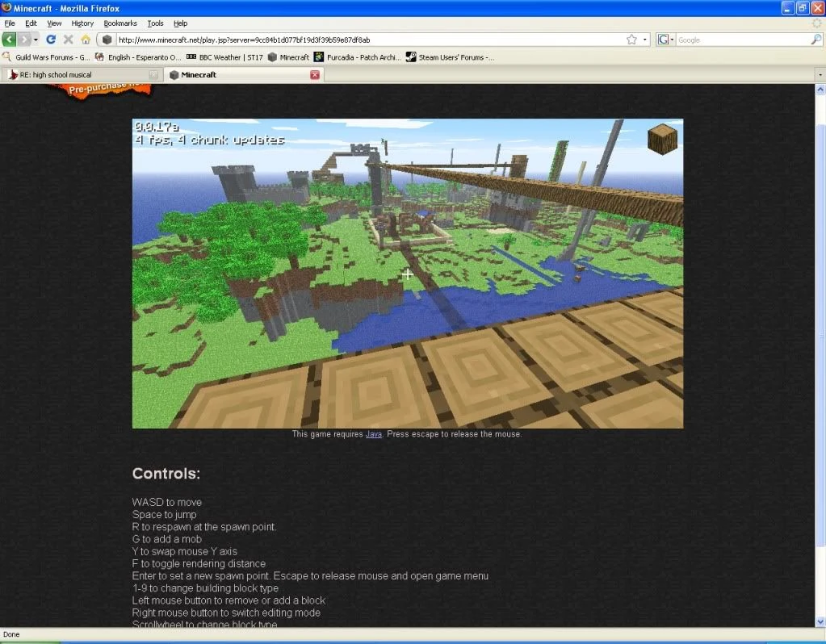The image size is (826, 644).
Task: Open the Steam Users' Forums bookmark
Action: tap(450, 57)
